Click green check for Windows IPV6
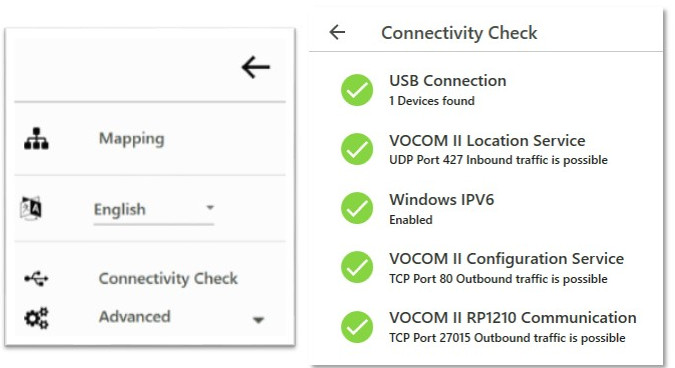Image resolution: width=675 pixels, height=368 pixels. pyautogui.click(x=357, y=208)
